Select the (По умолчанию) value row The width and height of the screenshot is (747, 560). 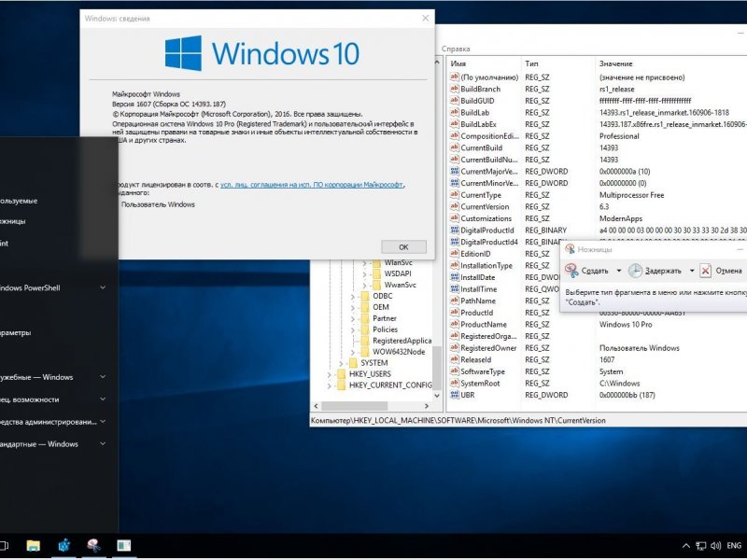(598, 77)
